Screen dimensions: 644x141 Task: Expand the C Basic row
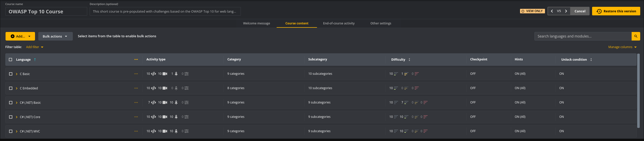(x=17, y=74)
